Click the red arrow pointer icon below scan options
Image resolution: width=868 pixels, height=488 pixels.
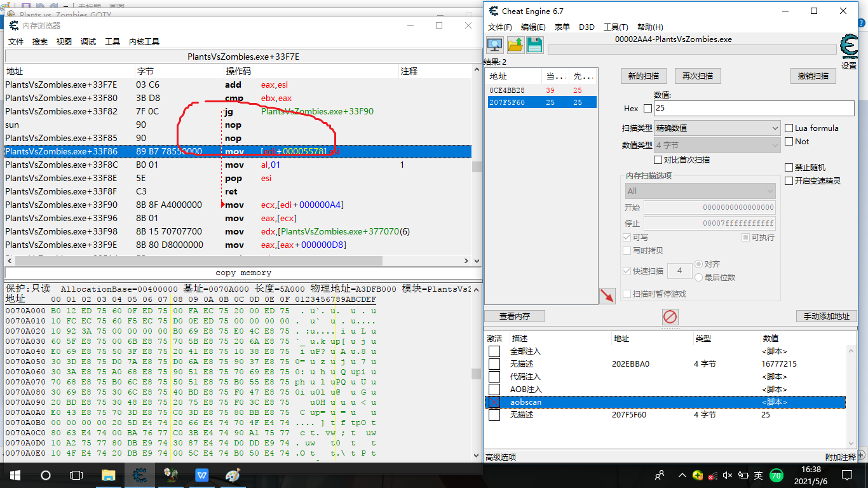click(x=607, y=295)
